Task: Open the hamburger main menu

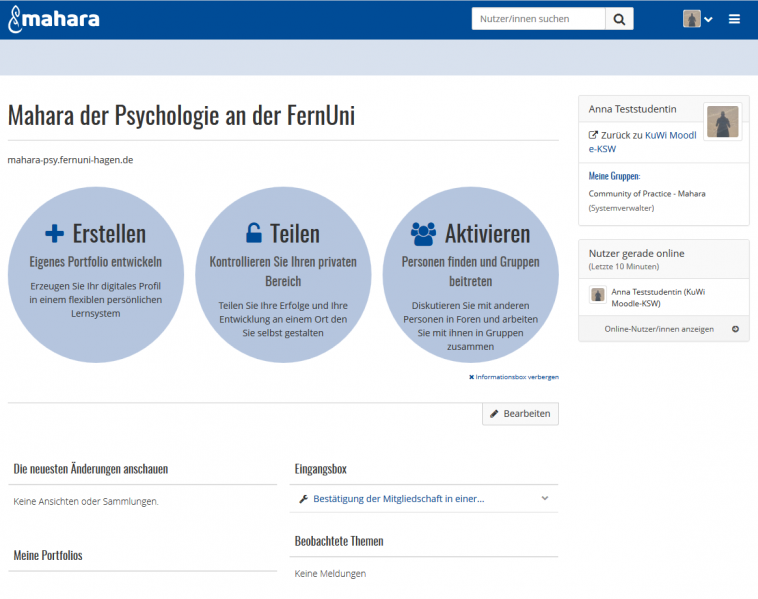Action: [x=734, y=19]
